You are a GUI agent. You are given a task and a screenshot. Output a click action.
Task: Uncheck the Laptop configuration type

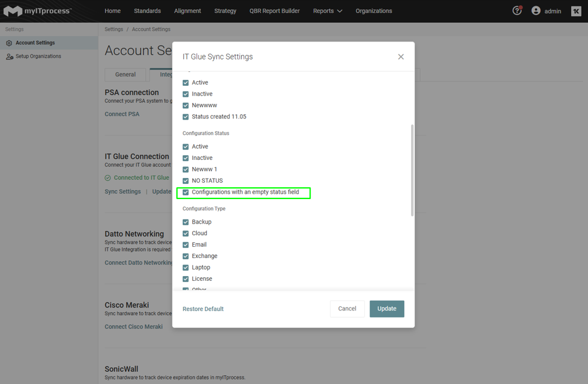(186, 267)
